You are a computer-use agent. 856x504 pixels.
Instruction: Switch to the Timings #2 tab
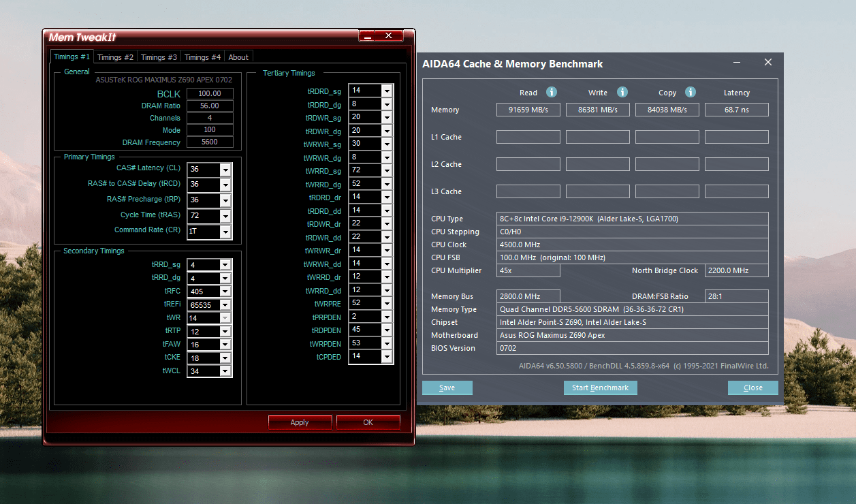(x=115, y=57)
